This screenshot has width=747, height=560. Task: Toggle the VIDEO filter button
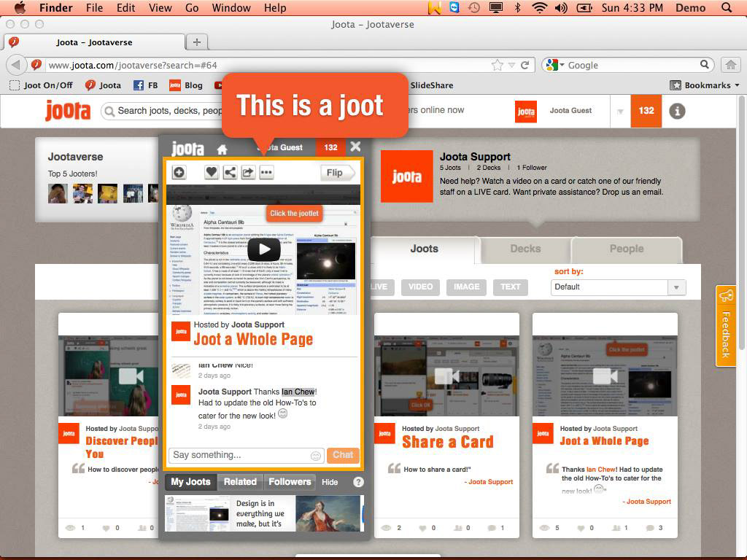coord(420,287)
